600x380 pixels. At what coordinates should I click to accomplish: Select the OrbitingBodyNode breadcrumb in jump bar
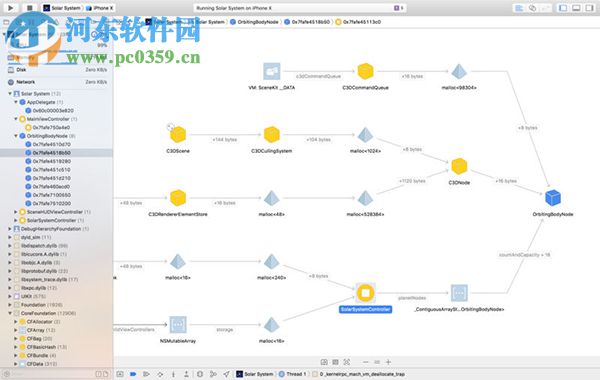254,22
